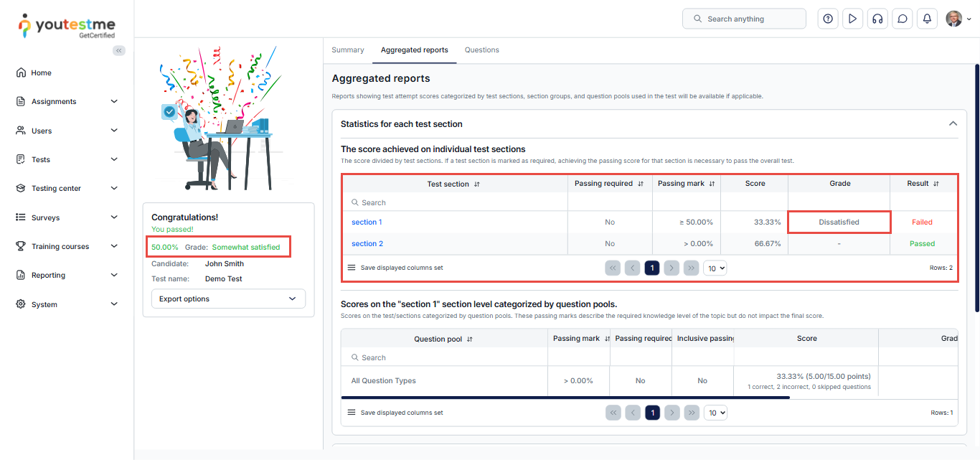
Task: Sort the Test section column
Action: (477, 184)
